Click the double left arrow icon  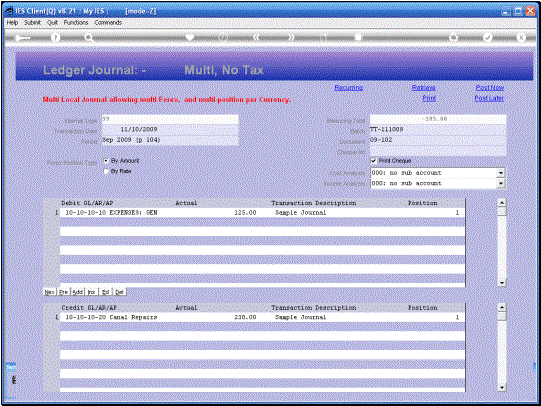[x=256, y=38]
